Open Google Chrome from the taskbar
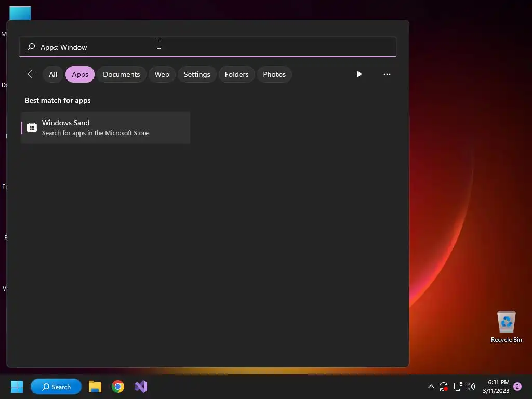Viewport: 532px width, 399px height. coord(118,387)
